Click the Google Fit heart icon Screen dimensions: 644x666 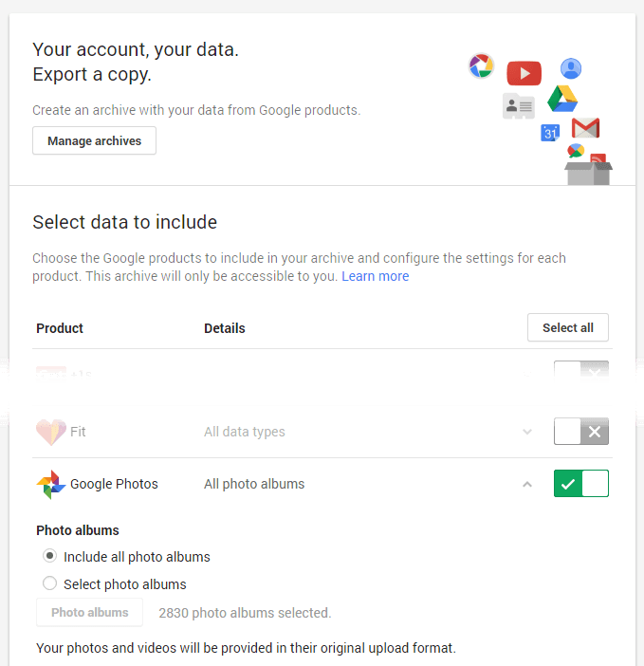(50, 432)
